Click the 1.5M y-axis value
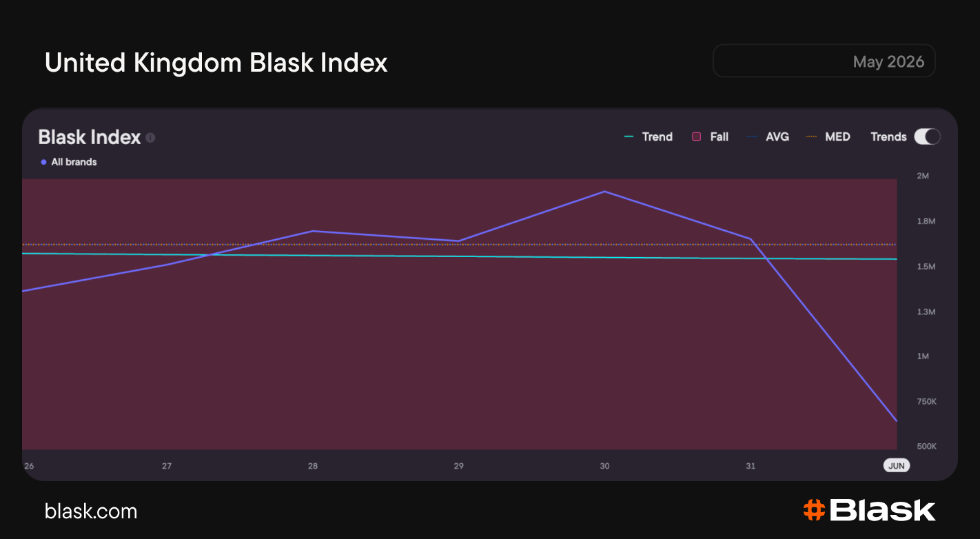Viewport: 980px width, 539px height. 926,267
